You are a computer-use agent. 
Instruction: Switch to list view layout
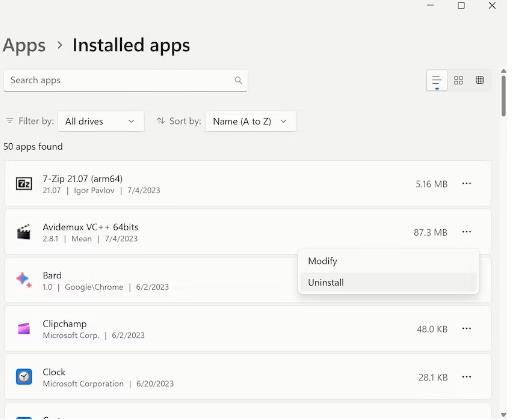[436, 80]
